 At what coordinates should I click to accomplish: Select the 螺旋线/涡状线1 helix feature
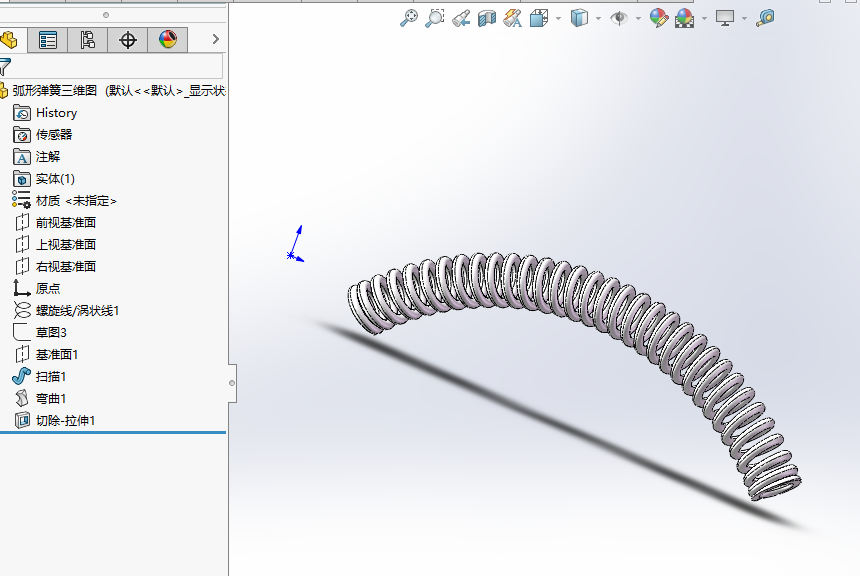pos(66,310)
